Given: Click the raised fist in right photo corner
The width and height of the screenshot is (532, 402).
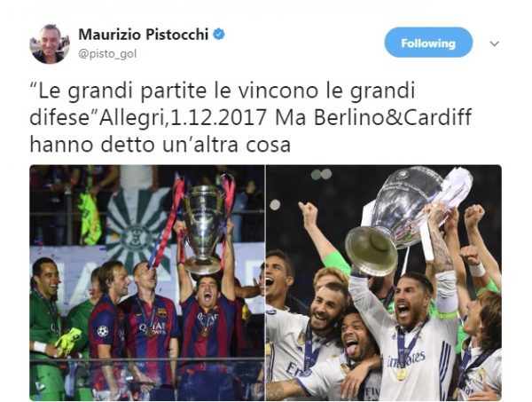Looking at the screenshot, I should point(474,216).
